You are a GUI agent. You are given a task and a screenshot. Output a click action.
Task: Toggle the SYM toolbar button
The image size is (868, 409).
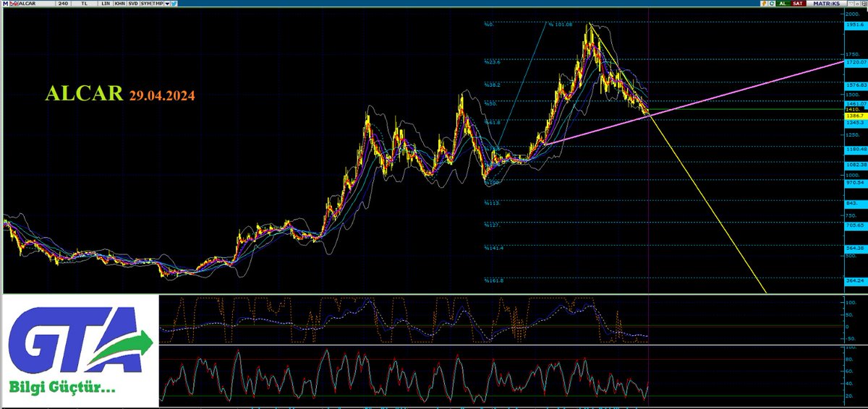(x=145, y=4)
